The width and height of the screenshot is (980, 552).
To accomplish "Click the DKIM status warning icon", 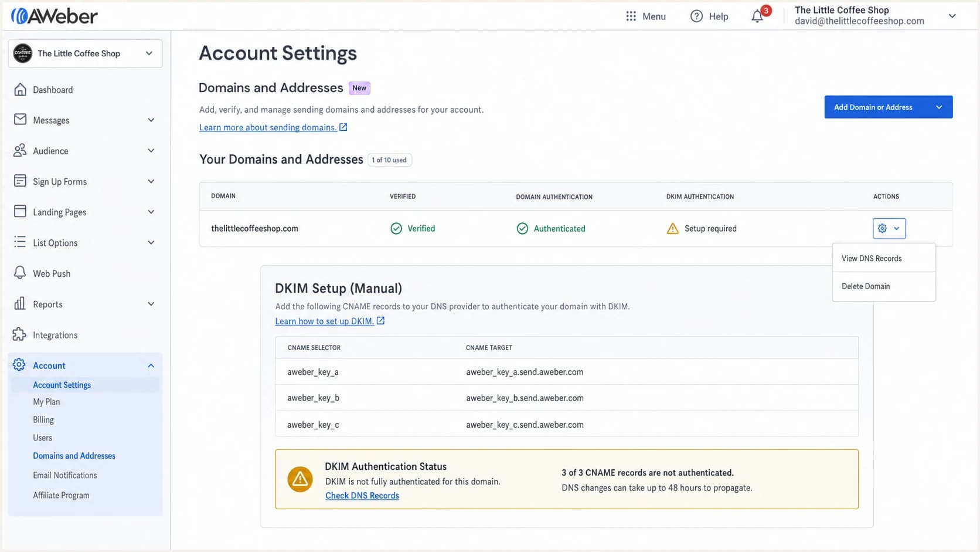I will pyautogui.click(x=300, y=479).
